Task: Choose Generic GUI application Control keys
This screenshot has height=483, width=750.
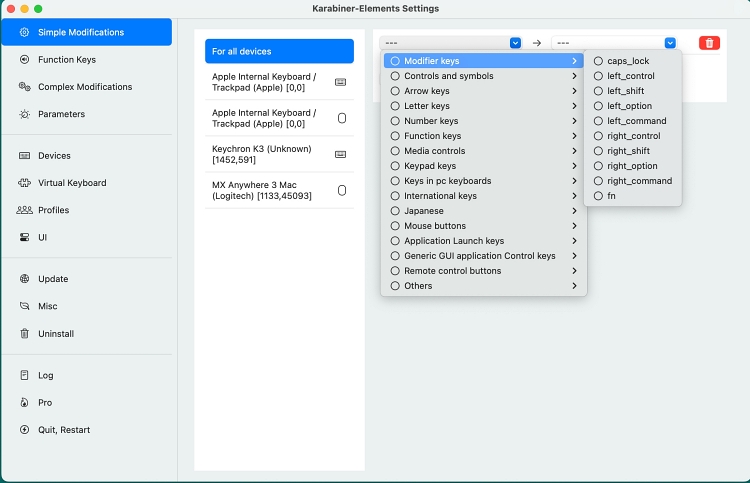Action: click(484, 256)
